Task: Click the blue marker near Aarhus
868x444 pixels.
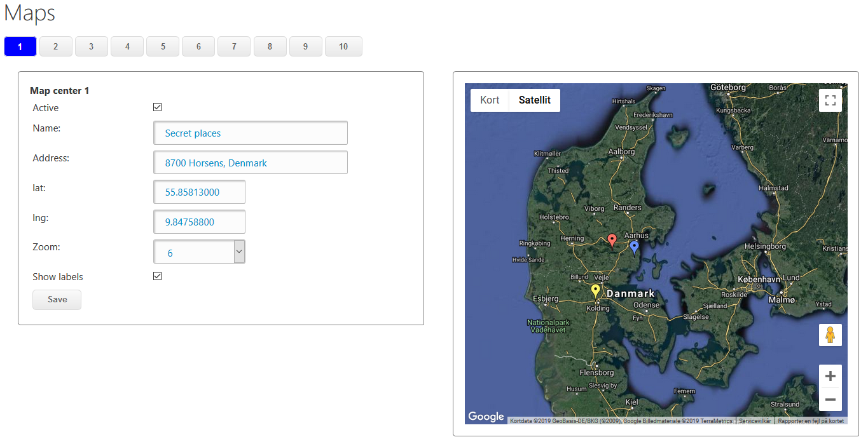Action: [x=634, y=246]
